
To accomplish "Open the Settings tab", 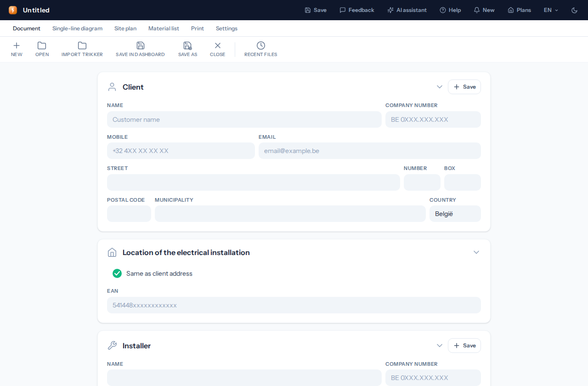I will coord(226,28).
